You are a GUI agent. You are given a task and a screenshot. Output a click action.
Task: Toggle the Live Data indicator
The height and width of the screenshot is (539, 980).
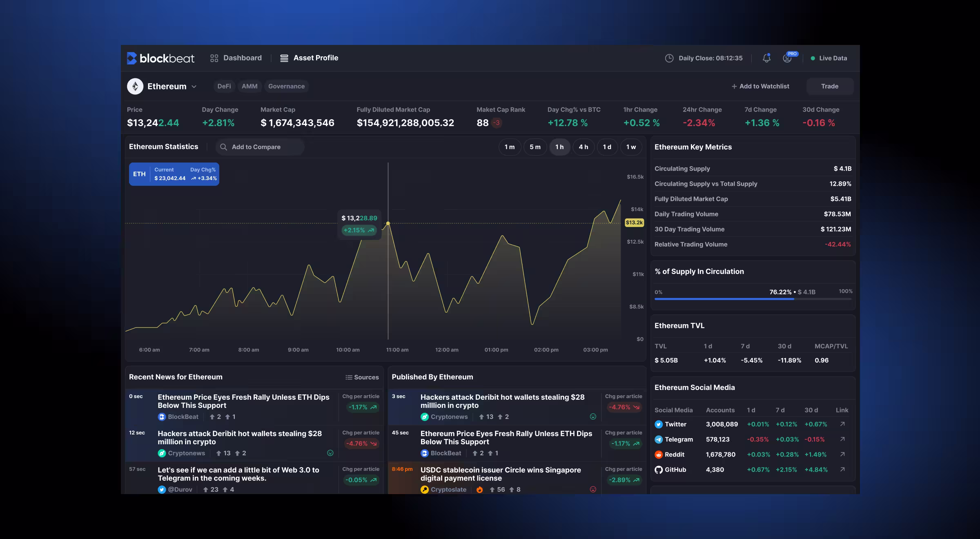829,58
